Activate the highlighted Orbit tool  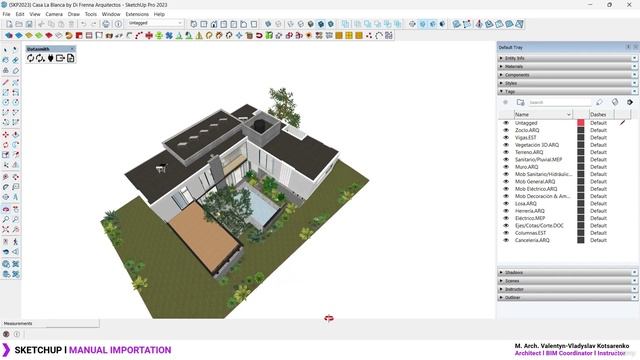5,209
